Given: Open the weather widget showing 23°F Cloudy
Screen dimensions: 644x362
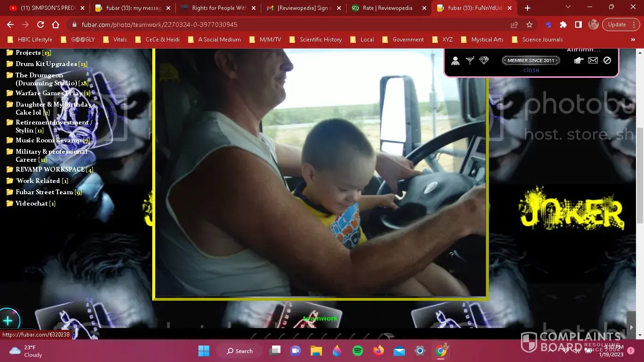Looking at the screenshot, I should pyautogui.click(x=26, y=351).
